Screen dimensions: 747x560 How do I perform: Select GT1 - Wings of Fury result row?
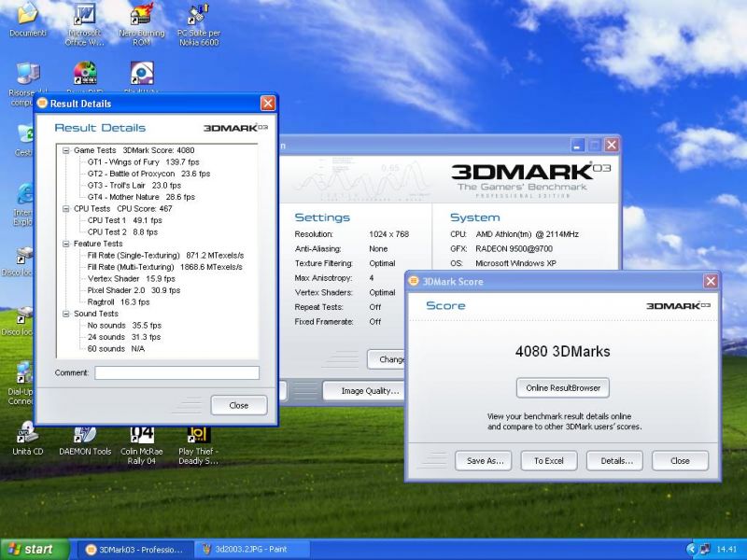144,162
